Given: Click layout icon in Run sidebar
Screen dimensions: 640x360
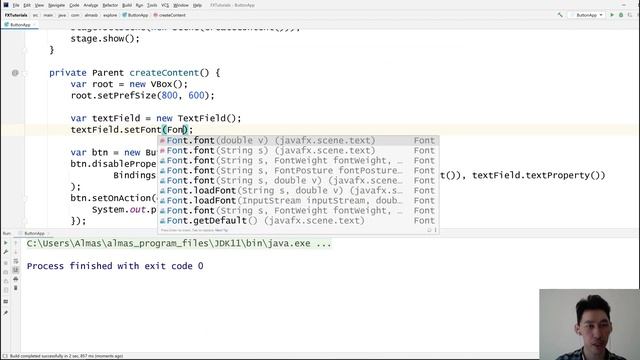Looking at the screenshot, I should pyautogui.click(x=6, y=301).
